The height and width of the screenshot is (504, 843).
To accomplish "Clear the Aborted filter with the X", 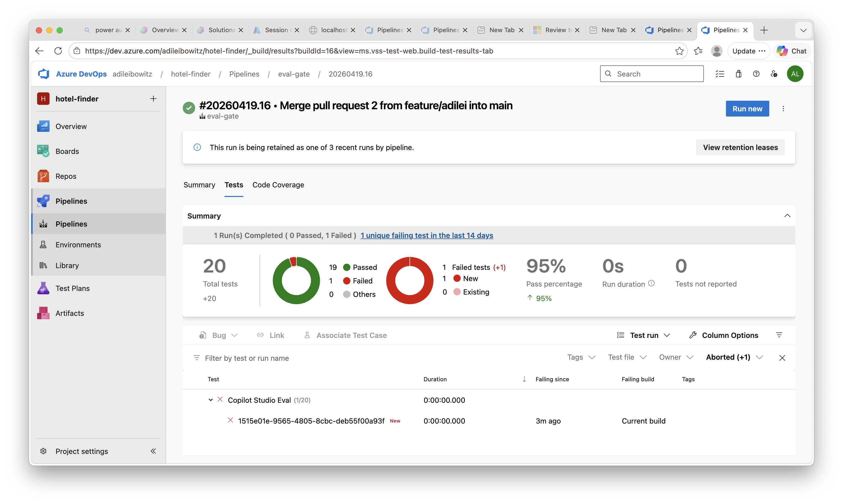I will (783, 358).
